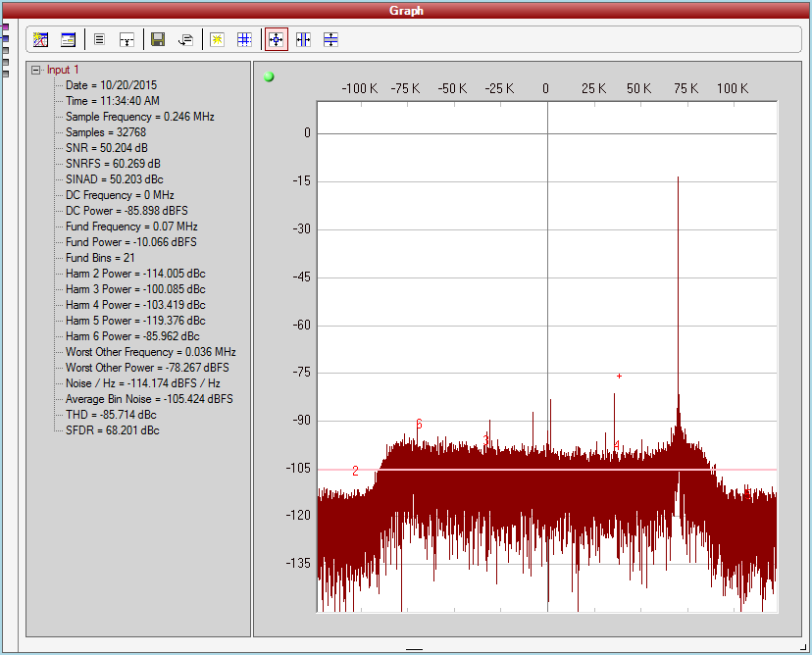Image resolution: width=812 pixels, height=655 pixels.
Task: Click harmonic marker 4 on the spectrum
Action: pyautogui.click(x=617, y=445)
